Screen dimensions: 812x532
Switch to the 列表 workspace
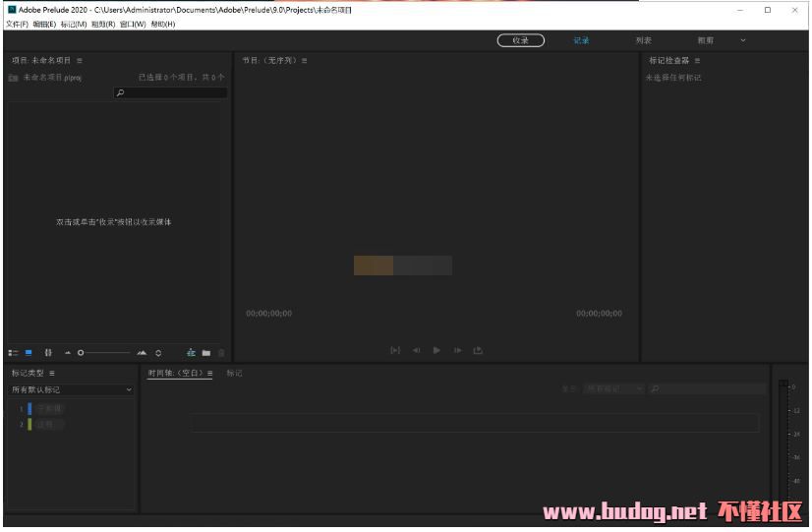[x=643, y=40]
